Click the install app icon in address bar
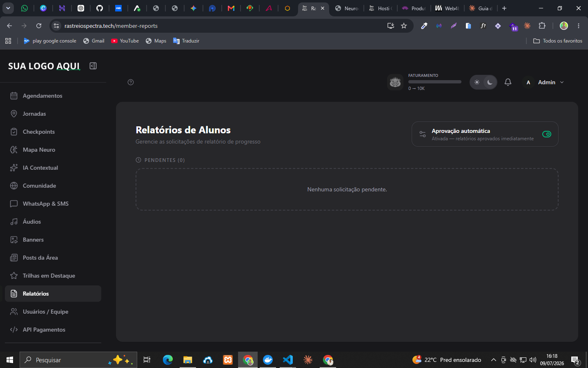588x368 pixels. [x=391, y=26]
